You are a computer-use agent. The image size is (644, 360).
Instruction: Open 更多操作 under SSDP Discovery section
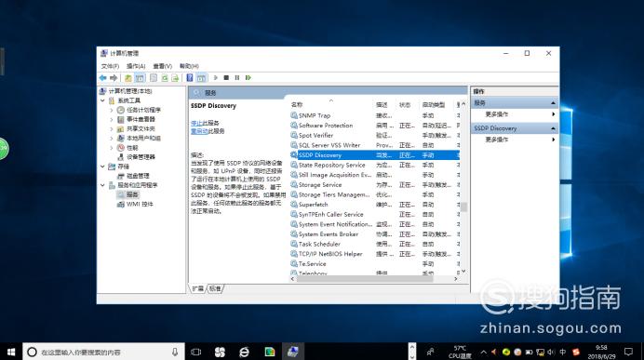point(497,140)
